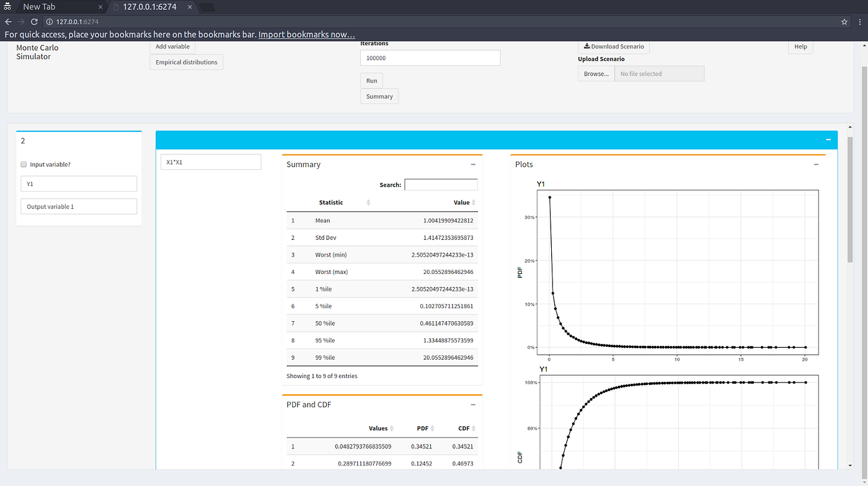Sort the Value column with its sort icon

point(474,202)
